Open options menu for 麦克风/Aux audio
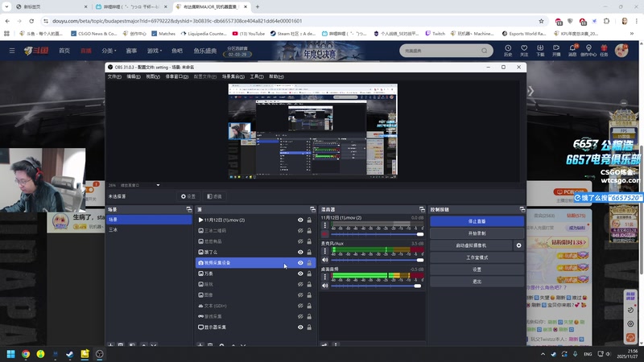This screenshot has width=644, height=362. (x=325, y=251)
